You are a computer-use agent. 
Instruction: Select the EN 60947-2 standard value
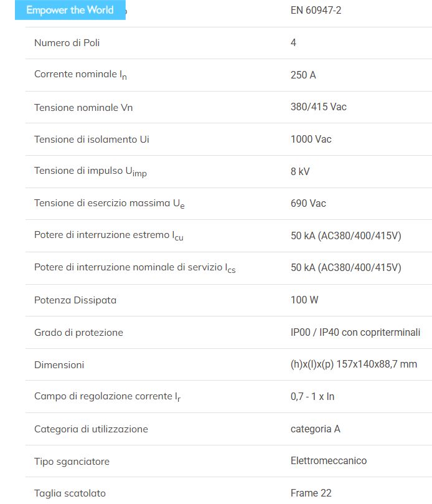tap(316, 11)
